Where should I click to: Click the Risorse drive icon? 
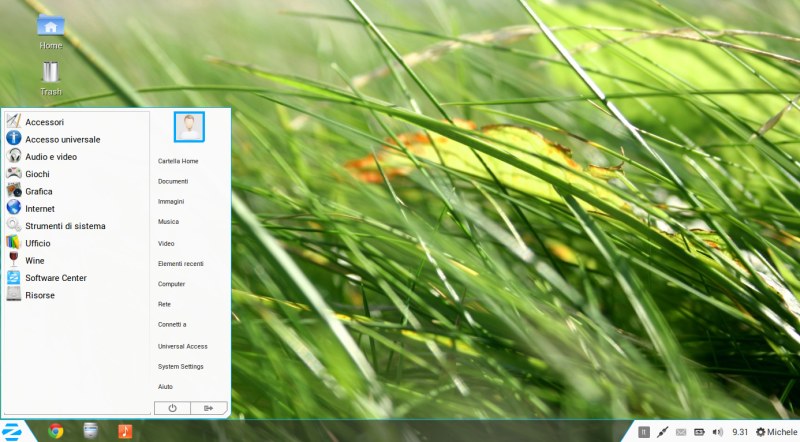14,294
